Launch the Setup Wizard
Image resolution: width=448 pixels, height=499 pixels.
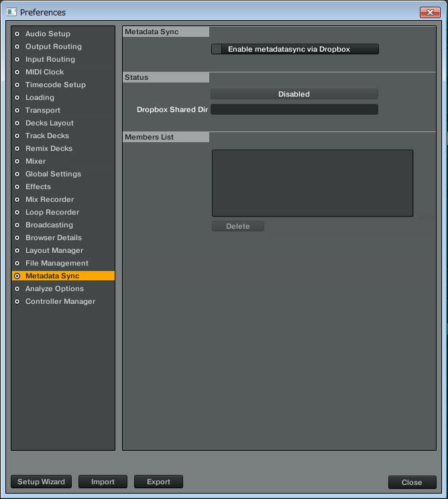click(x=41, y=482)
